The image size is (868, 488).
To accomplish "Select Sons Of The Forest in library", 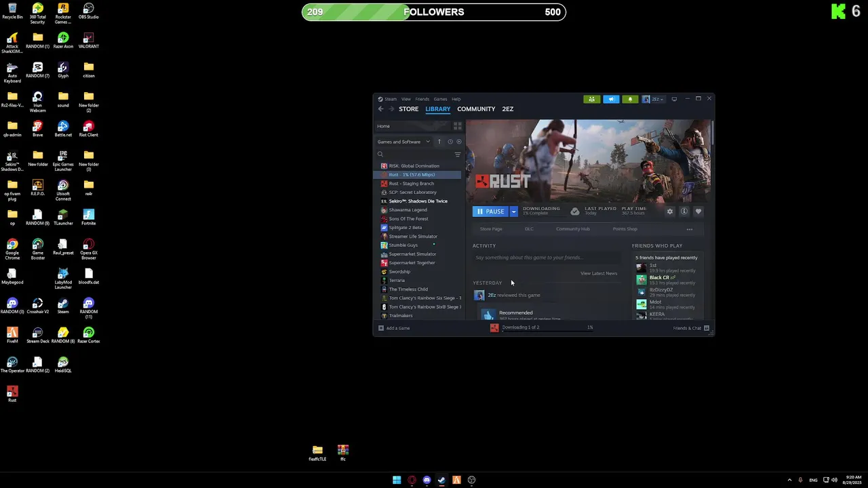I will pos(418,219).
